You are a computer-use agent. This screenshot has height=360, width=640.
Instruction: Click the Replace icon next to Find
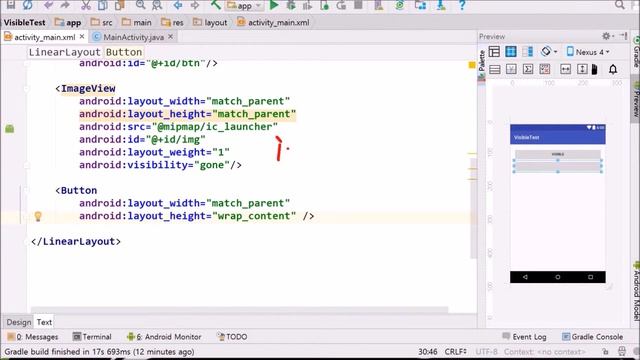coord(157,5)
